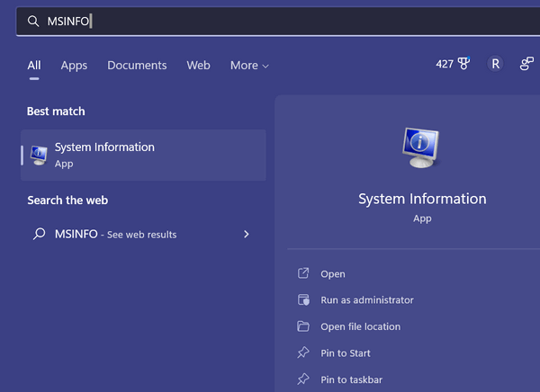Screen dimensions: 540x392
Task: Click the Open external-link icon
Action: click(303, 273)
